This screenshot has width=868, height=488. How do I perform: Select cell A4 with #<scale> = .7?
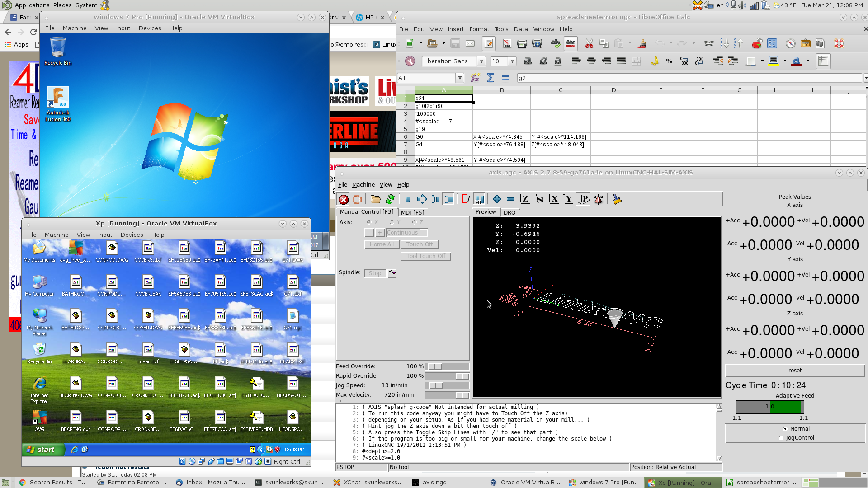pos(443,122)
